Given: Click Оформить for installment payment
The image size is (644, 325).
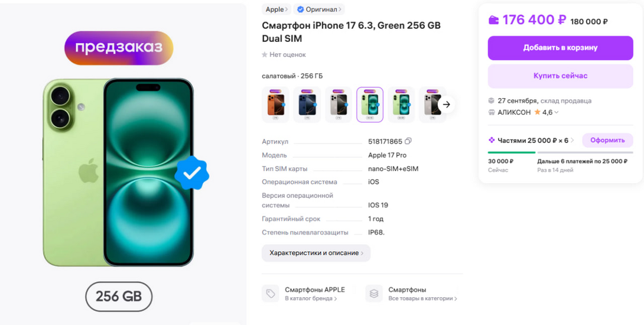Looking at the screenshot, I should pyautogui.click(x=607, y=140).
